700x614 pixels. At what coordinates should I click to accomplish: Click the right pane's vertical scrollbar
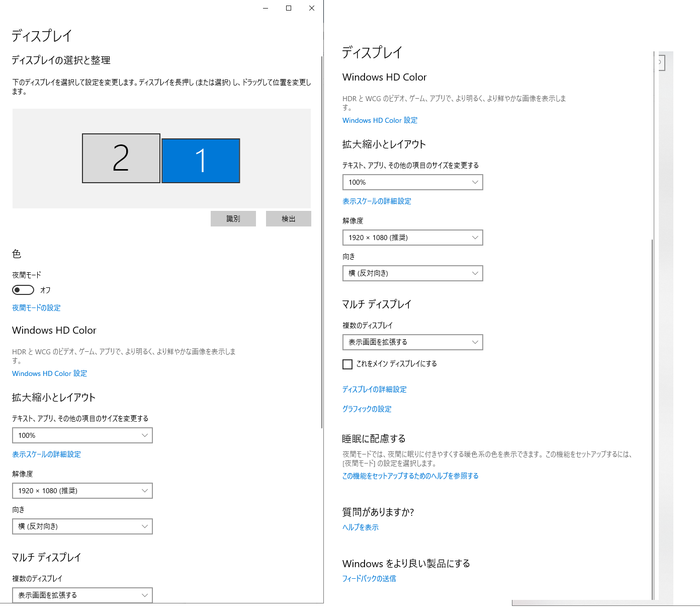coord(653,419)
